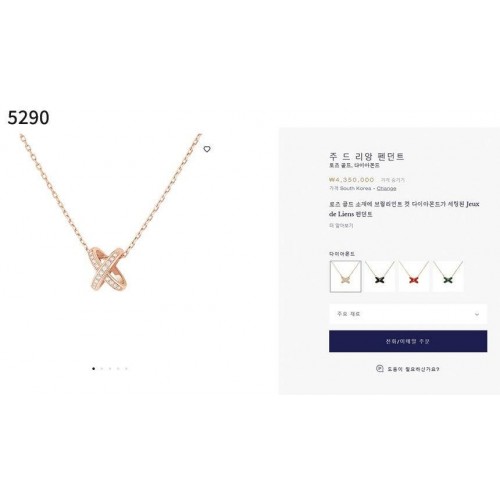Open the 주요 재료 dropdown field

click(x=408, y=314)
